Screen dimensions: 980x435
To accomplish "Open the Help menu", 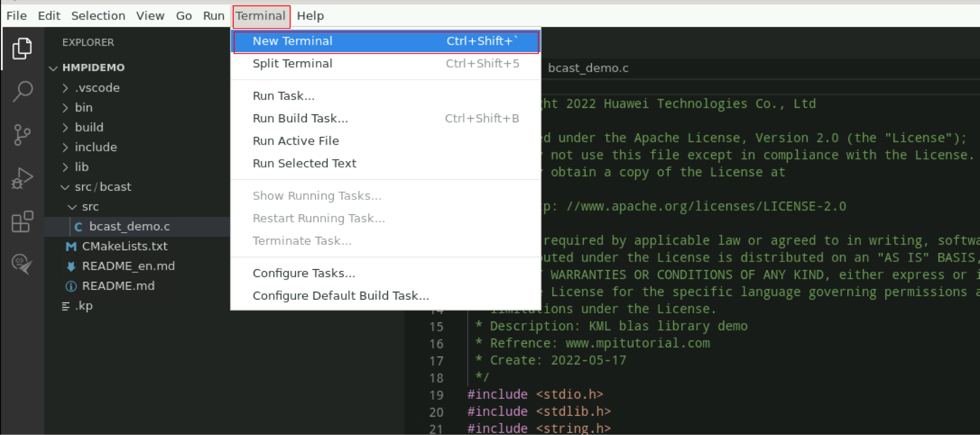I will pyautogui.click(x=310, y=16).
